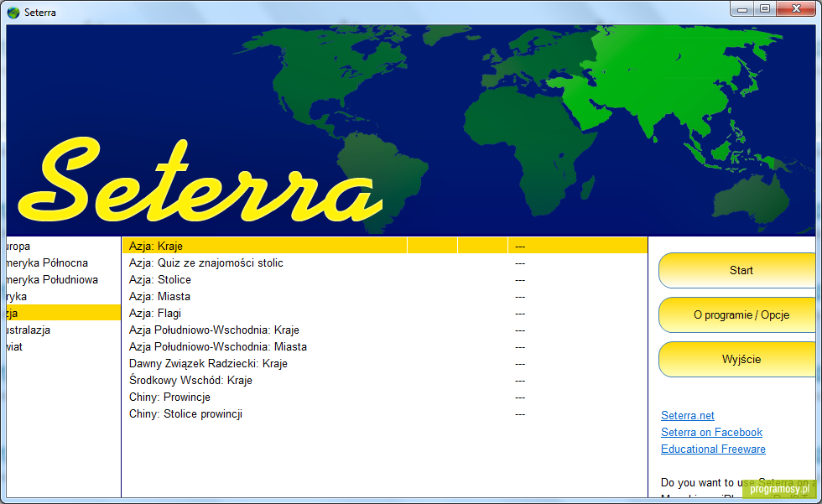The height and width of the screenshot is (504, 822).
Task: Click the Seterra globe icon in title bar
Action: pyautogui.click(x=13, y=12)
